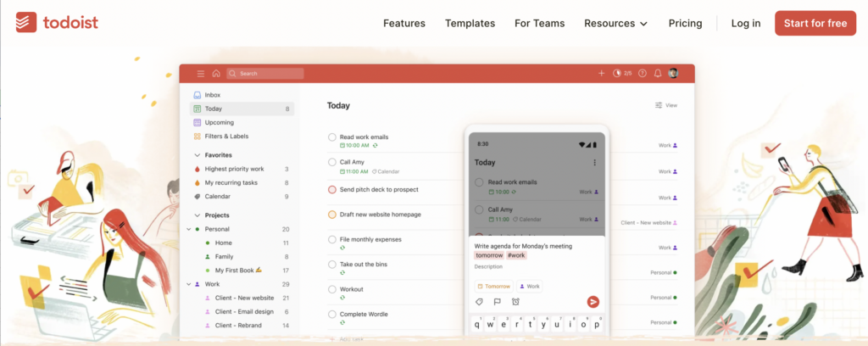Click the View button in Today header

[666, 105]
